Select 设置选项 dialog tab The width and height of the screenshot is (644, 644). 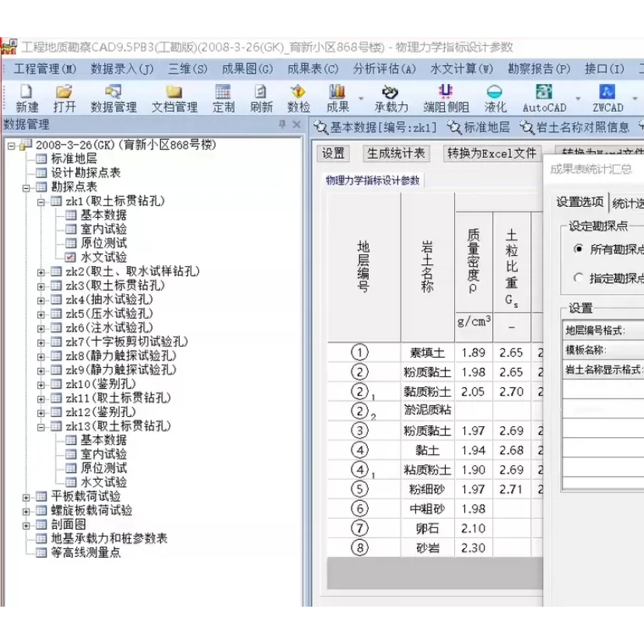click(x=579, y=202)
